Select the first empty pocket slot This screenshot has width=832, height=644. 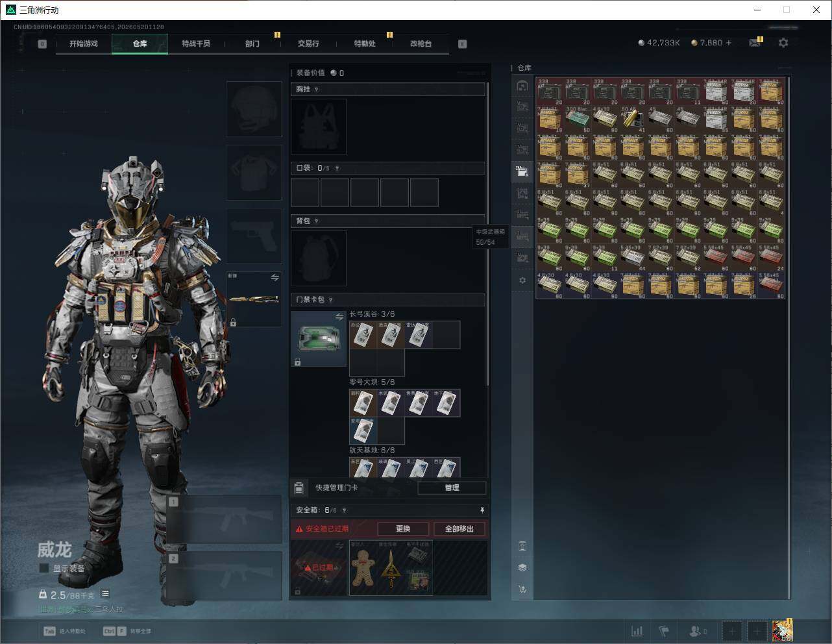(x=305, y=193)
